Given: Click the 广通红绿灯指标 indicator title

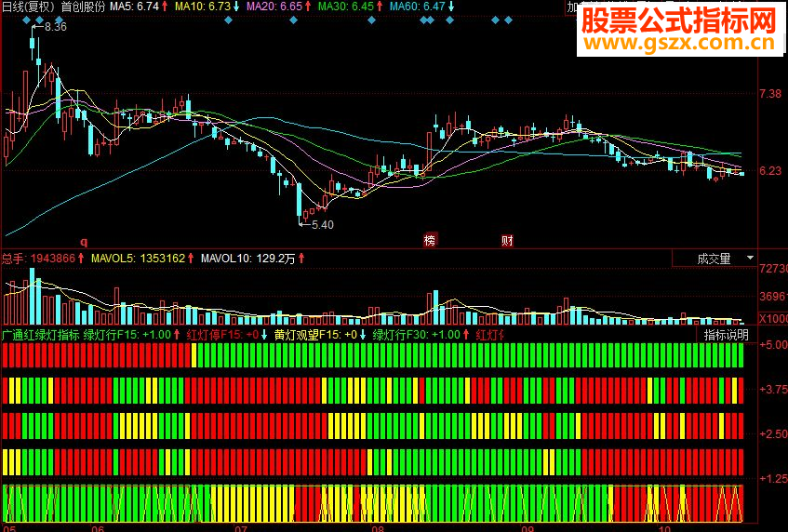Looking at the screenshot, I should tap(41, 335).
